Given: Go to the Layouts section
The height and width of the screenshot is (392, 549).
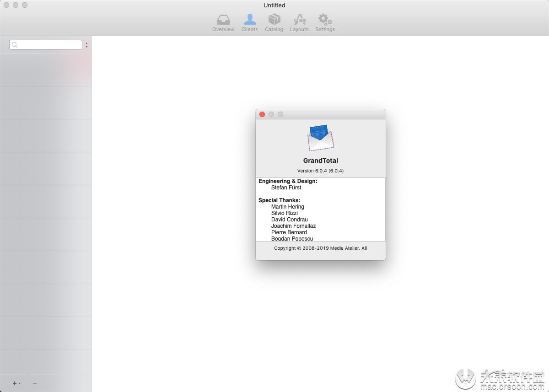Looking at the screenshot, I should 299,20.
